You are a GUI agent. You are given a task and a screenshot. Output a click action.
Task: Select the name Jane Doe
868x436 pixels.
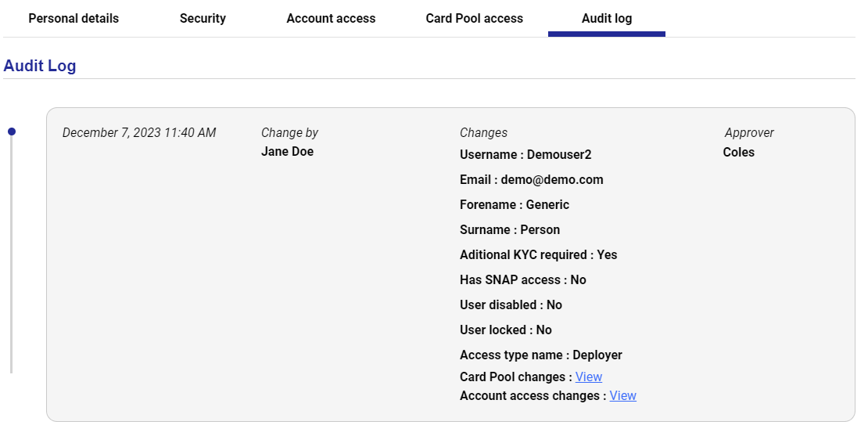pyautogui.click(x=287, y=152)
